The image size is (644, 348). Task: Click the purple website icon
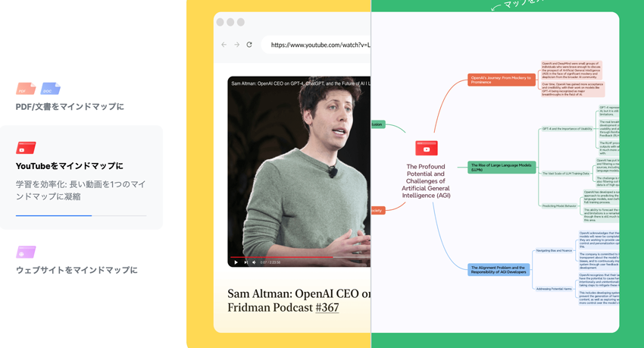click(x=26, y=252)
